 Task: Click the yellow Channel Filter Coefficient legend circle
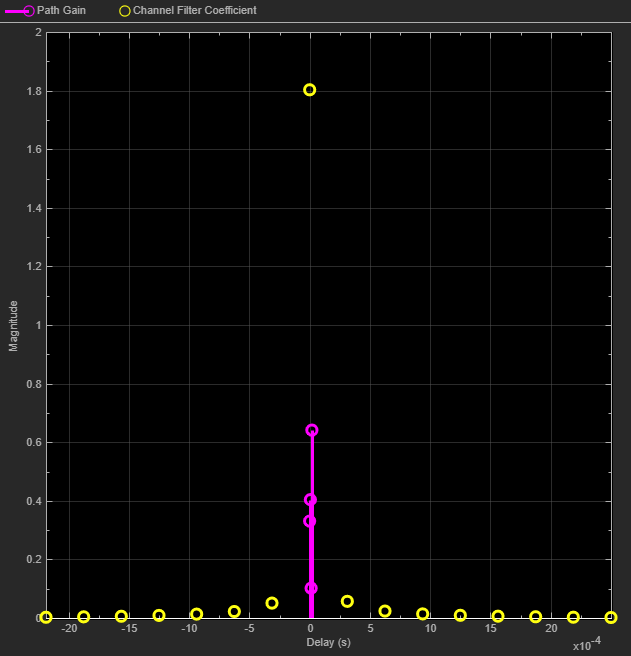[x=125, y=10]
